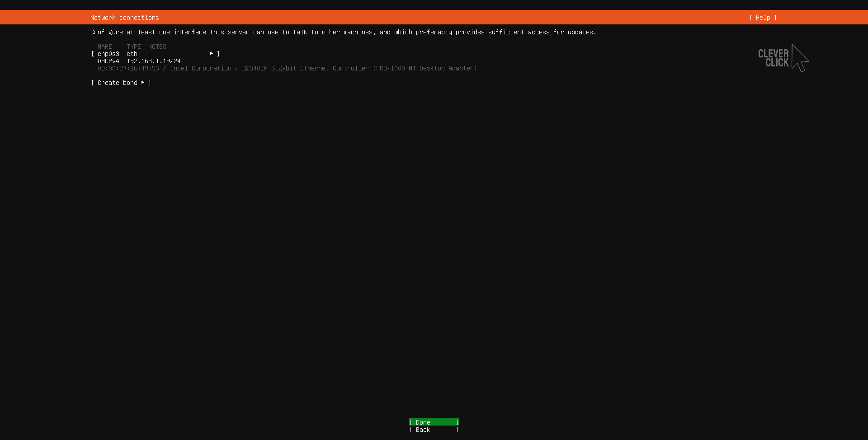Select the enp0s3 interface name
868x440 pixels.
(x=108, y=54)
